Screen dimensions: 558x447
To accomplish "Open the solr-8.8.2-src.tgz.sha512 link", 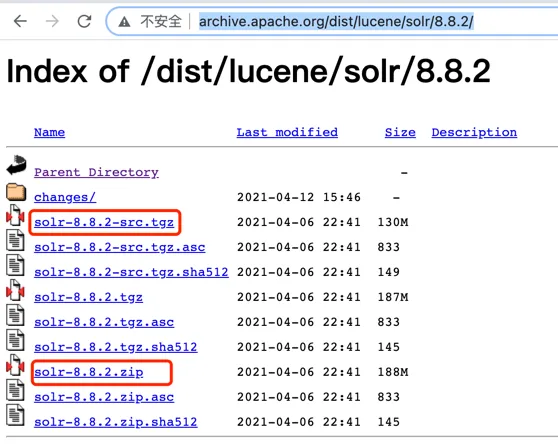I will 131,272.
